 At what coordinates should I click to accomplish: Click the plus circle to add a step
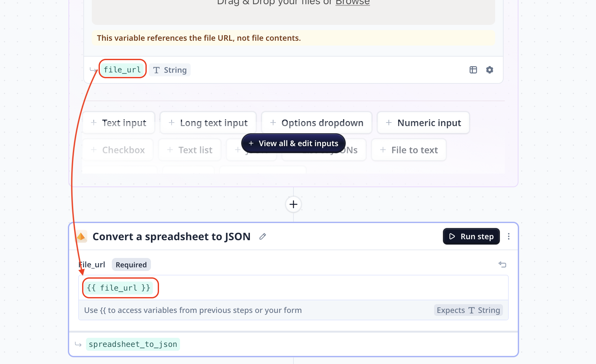[293, 204]
